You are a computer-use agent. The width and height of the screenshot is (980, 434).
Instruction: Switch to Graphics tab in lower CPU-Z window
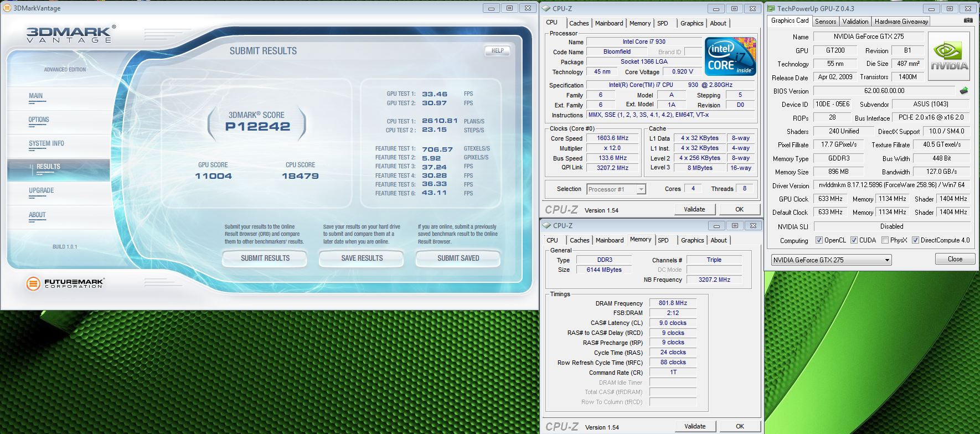(x=693, y=240)
